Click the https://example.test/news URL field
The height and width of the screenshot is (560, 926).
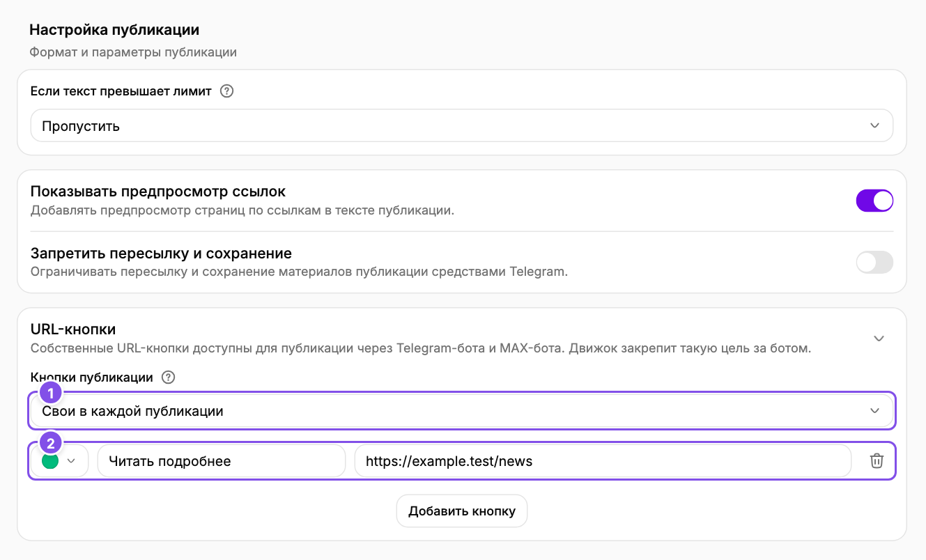603,461
